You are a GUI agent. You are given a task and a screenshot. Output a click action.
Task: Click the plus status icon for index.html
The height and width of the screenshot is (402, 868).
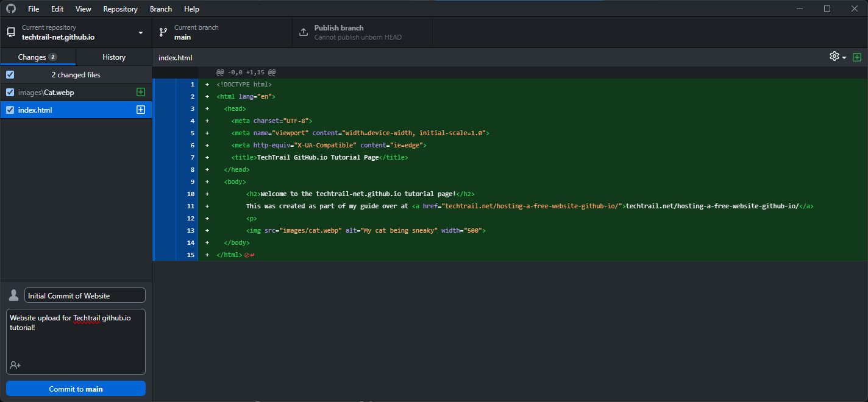tap(141, 110)
